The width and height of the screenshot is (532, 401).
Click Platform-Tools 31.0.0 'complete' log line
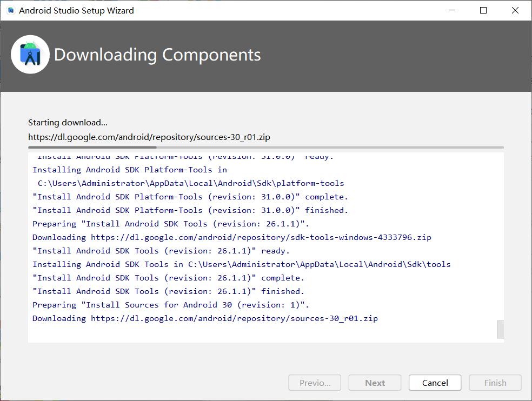point(190,197)
